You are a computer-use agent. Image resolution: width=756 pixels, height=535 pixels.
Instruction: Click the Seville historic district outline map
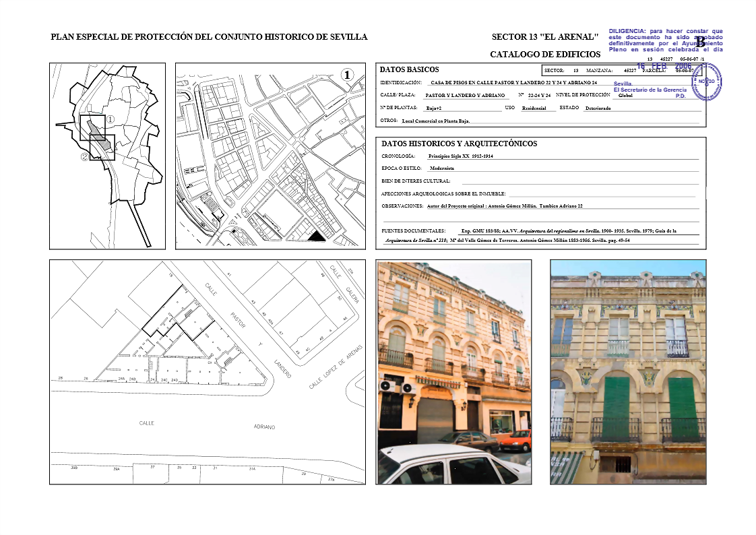(108, 156)
